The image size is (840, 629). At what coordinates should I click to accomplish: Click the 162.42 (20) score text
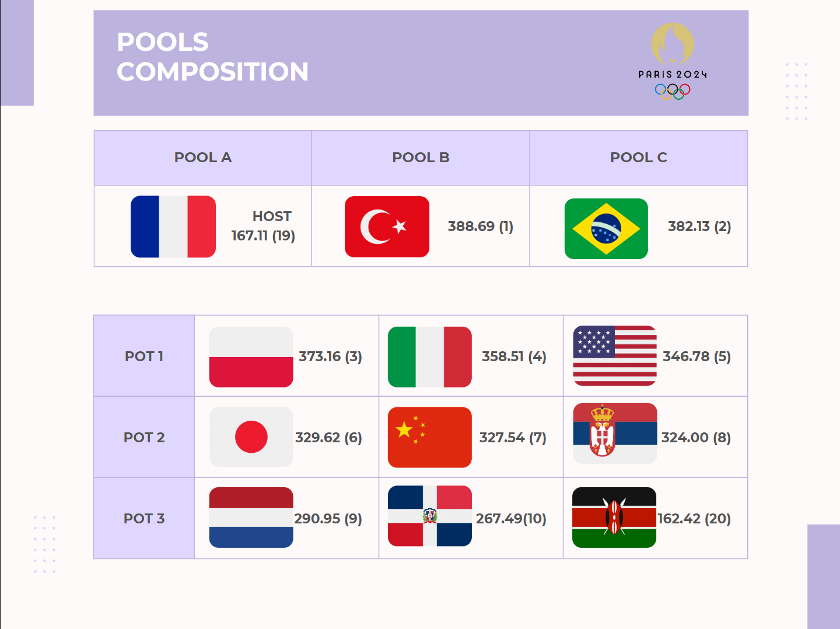[x=694, y=518]
